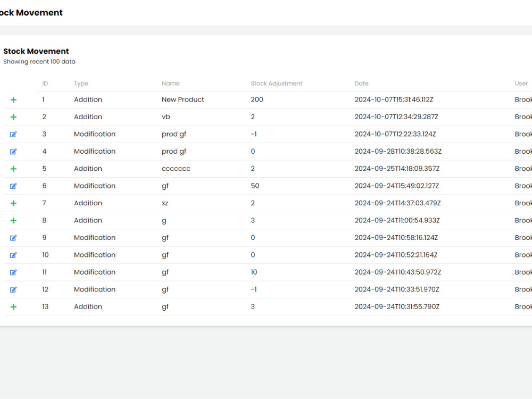Click the edit icon in row 11
Viewport: 532px width, 399px height.
pos(13,272)
